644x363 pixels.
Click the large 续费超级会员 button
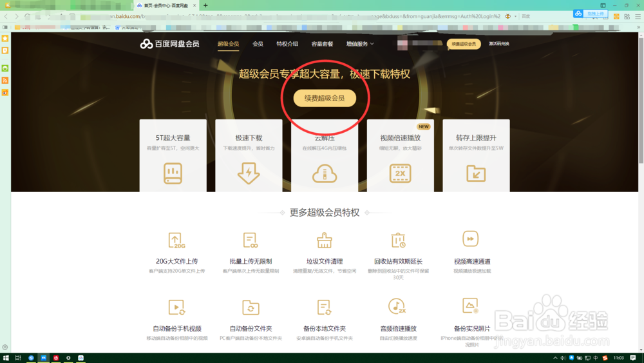point(325,98)
